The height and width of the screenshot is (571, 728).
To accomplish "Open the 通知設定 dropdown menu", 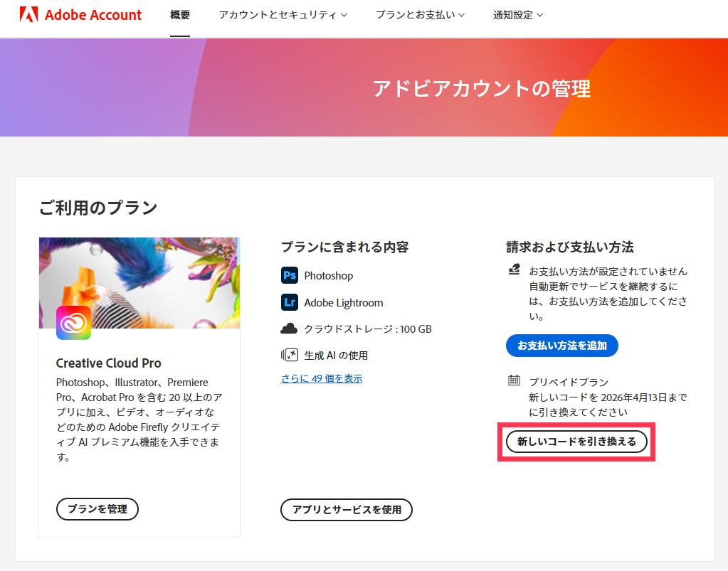I will click(517, 15).
